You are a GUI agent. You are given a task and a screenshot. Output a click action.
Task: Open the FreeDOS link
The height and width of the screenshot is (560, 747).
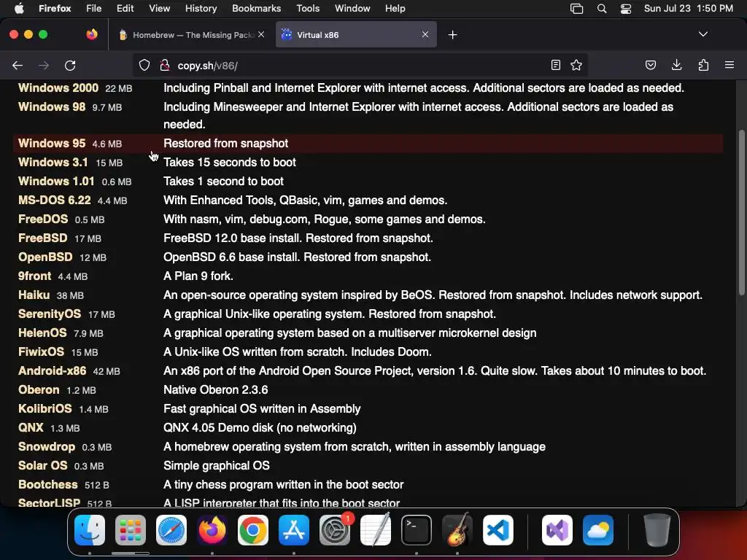(x=43, y=219)
